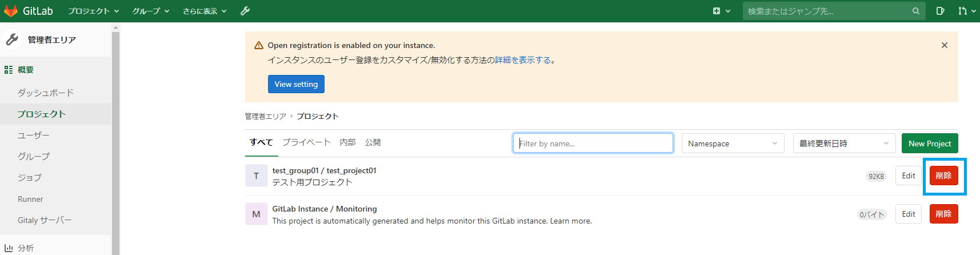Click 管理者エリア breadcrumb link
This screenshot has width=980, height=255.
[x=265, y=116]
